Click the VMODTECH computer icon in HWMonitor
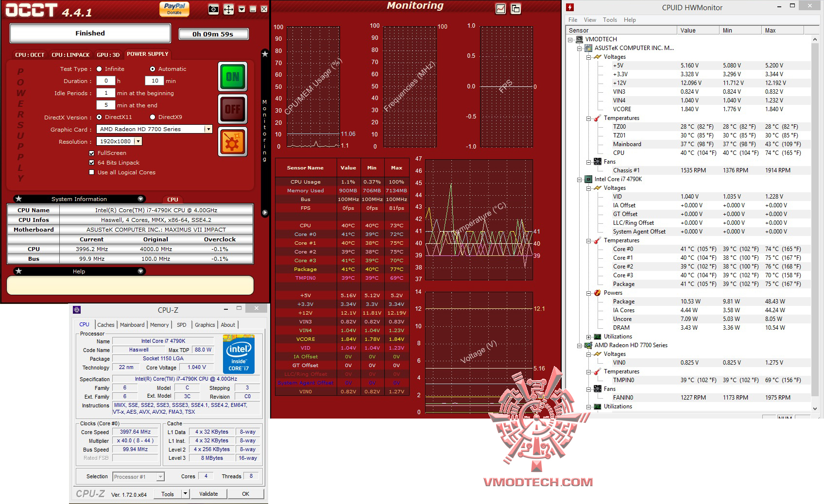 580,39
